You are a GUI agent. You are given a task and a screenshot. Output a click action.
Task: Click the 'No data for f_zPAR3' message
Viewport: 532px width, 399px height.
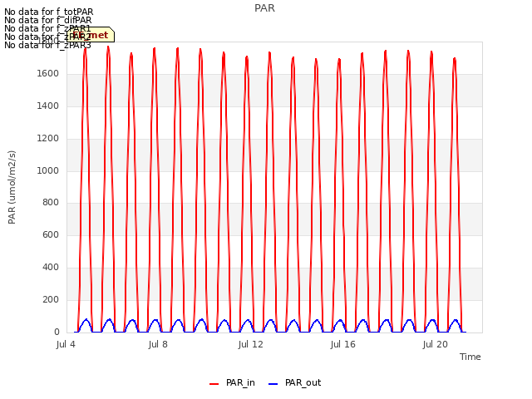tap(48, 45)
